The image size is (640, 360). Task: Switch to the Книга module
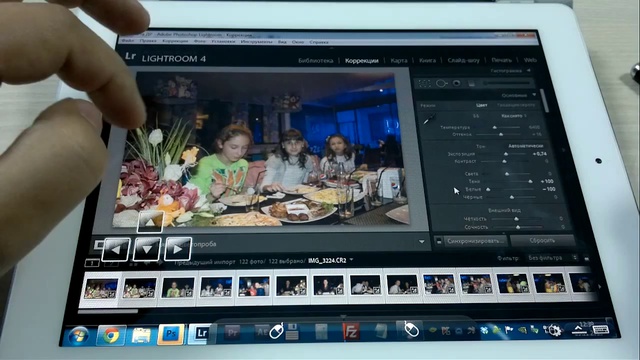pyautogui.click(x=427, y=60)
